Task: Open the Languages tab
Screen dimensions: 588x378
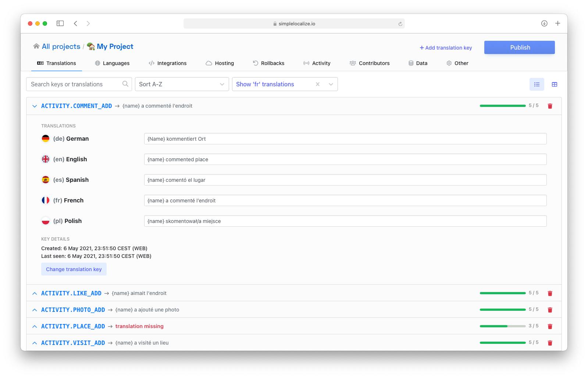Action: point(112,63)
